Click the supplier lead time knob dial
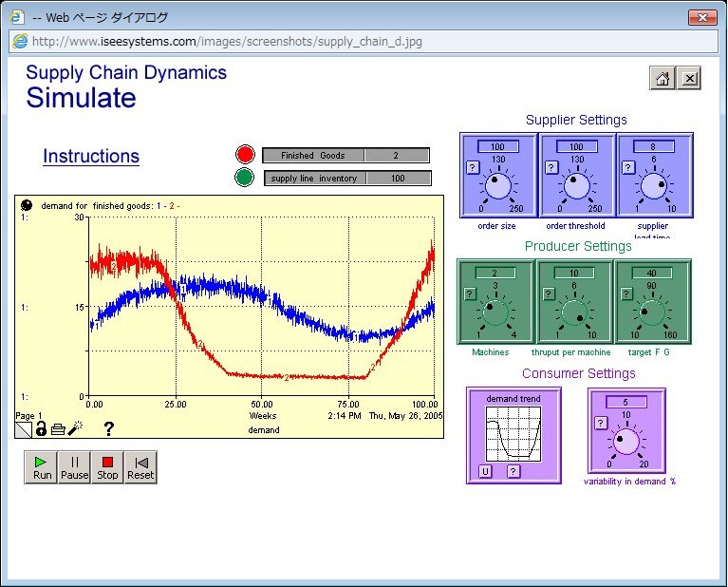This screenshot has height=587, width=728. click(x=654, y=186)
